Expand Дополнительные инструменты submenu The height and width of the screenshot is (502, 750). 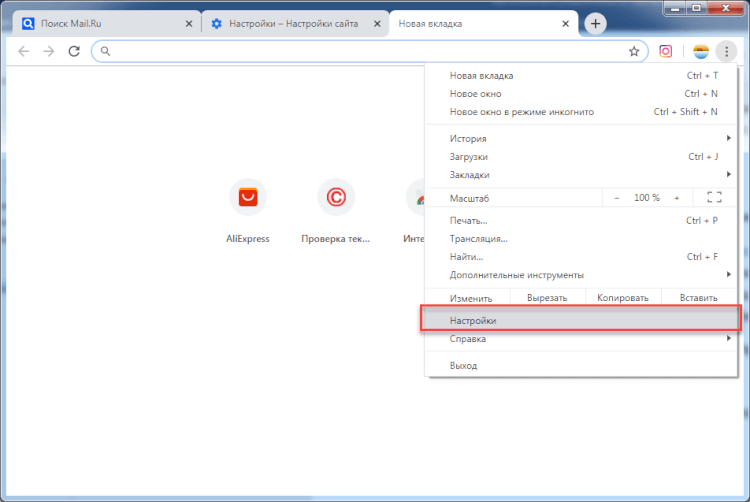click(x=581, y=275)
